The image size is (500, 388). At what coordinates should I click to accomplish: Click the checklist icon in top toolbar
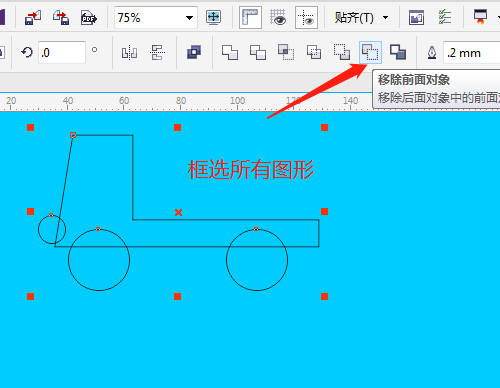click(x=445, y=17)
